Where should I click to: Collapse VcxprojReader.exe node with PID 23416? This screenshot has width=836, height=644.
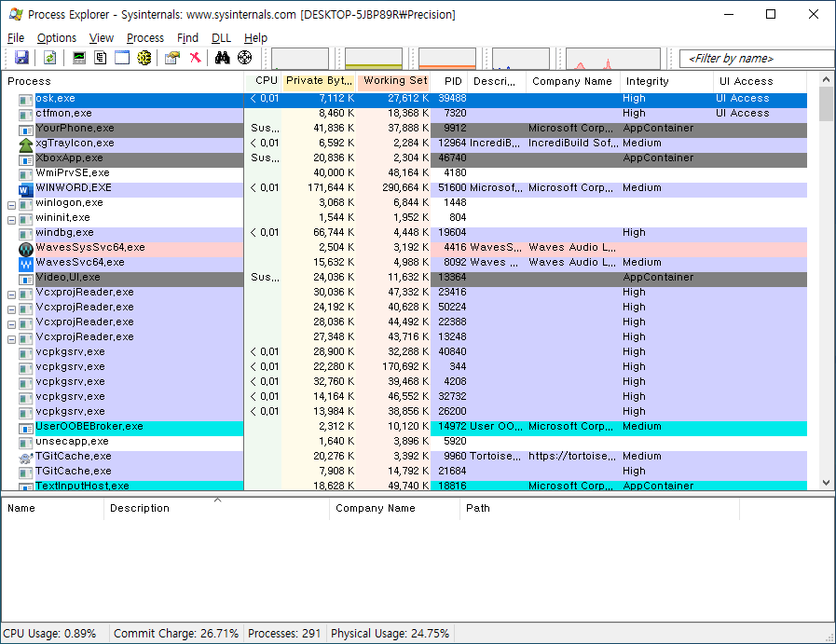(x=12, y=295)
